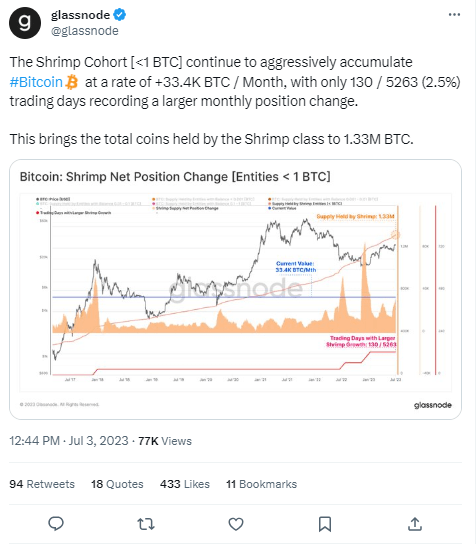Open the three-dot more options menu
This screenshot has height=544, width=476.
454,15
